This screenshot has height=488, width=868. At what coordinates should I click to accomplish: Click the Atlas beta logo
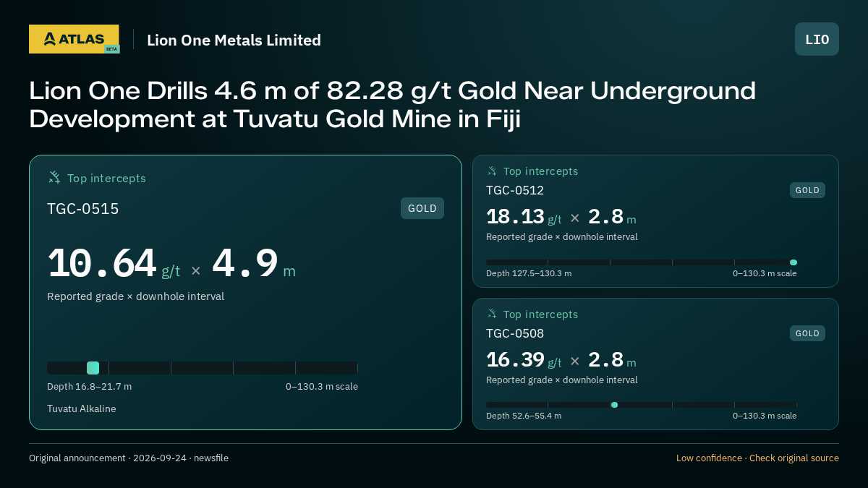coord(74,39)
